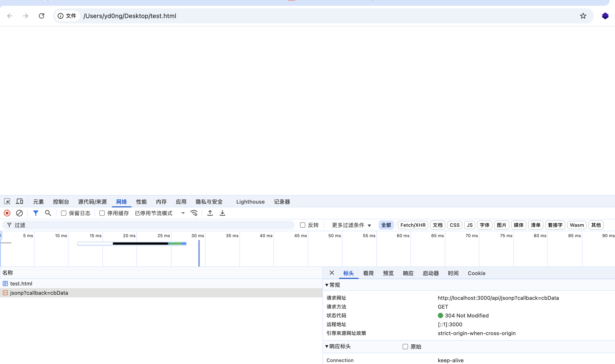The image size is (615, 364).
Task: Check the 反转 checkbox
Action: (303, 225)
